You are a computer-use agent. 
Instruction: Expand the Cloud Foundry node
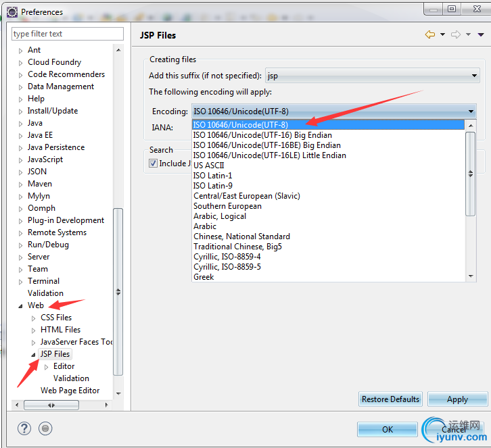(21, 63)
